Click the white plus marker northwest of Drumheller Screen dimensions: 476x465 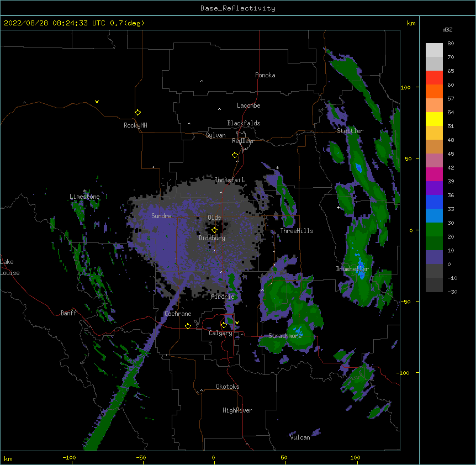pyautogui.click(x=338, y=207)
